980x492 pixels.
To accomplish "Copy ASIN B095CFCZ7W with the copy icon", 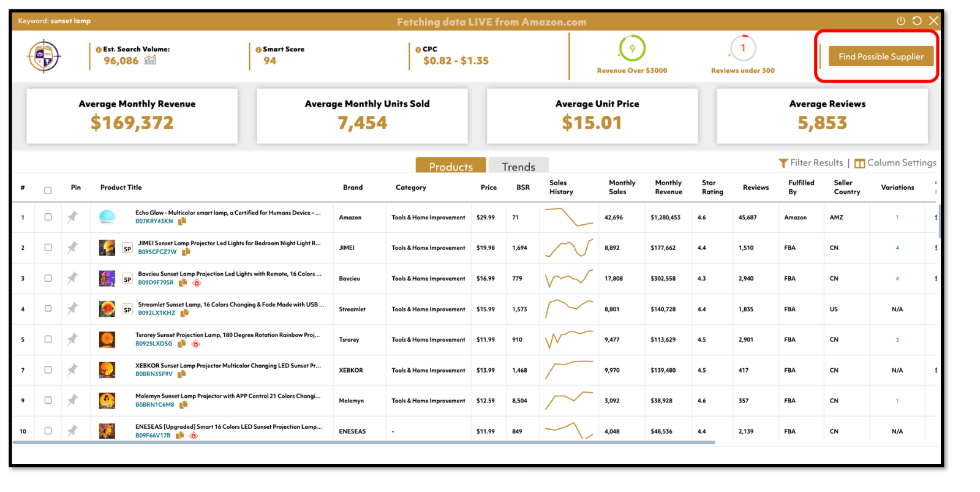I will (x=186, y=252).
